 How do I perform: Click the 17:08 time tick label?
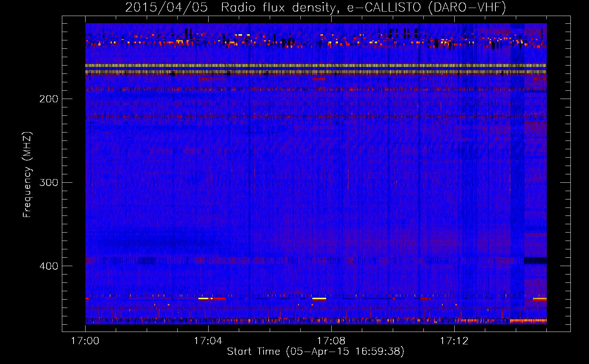[331, 341]
